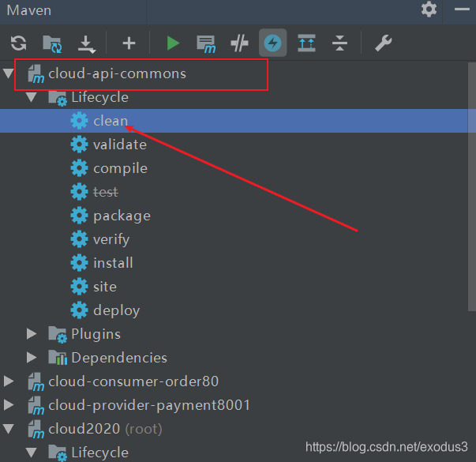
Task: Click the gear icon beside validate
Action: pos(79,145)
